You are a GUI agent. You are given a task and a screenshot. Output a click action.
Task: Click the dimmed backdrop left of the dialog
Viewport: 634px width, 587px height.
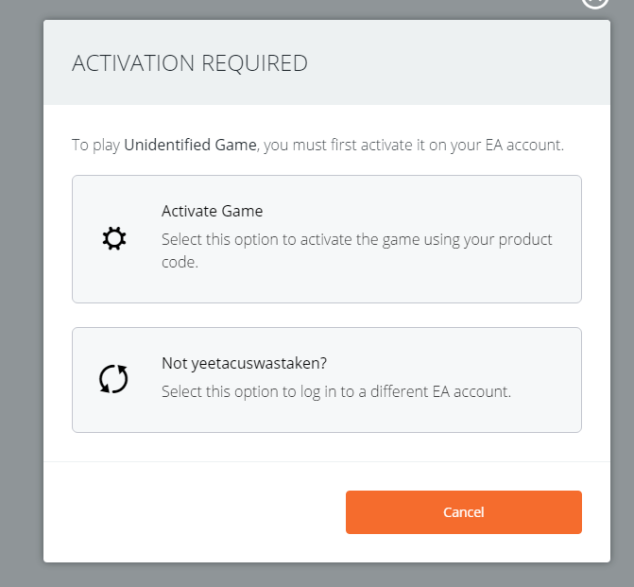click(x=20, y=300)
